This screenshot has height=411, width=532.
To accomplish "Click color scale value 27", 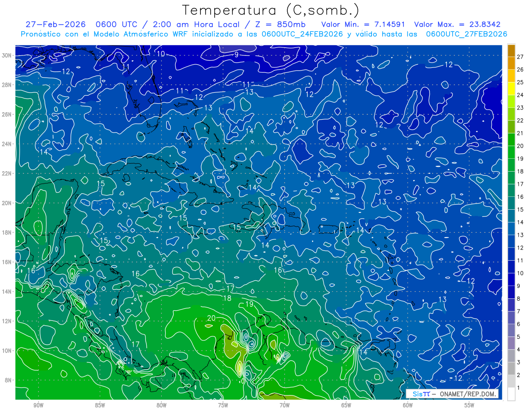I will point(520,56).
